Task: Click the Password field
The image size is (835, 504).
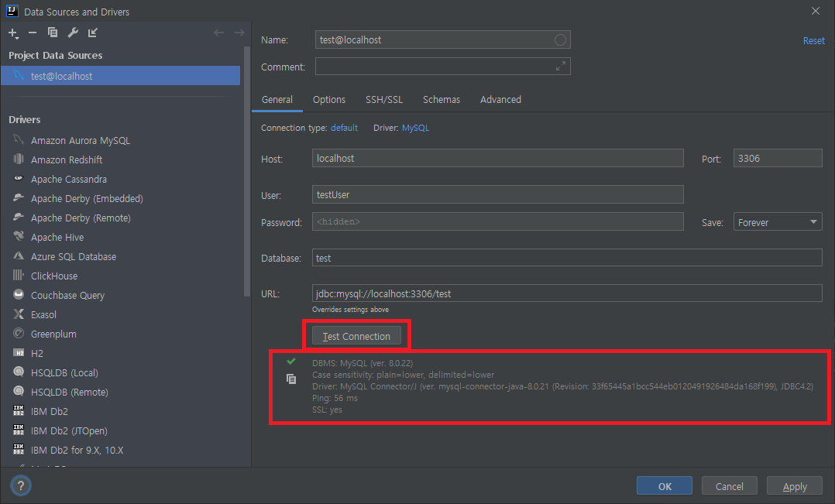Action: [x=497, y=221]
